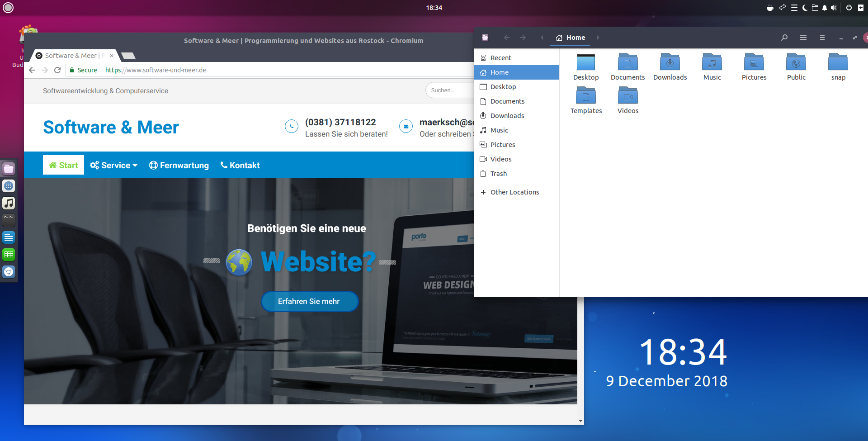Click the Erfahren Sie mehr button
The height and width of the screenshot is (441, 868).
(310, 301)
